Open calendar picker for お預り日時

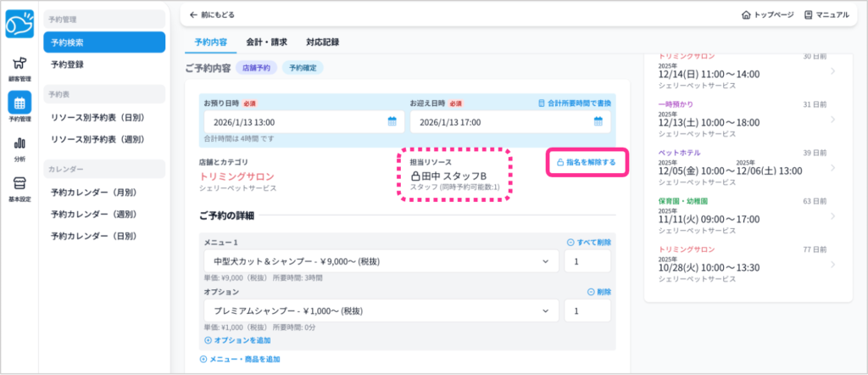[392, 122]
